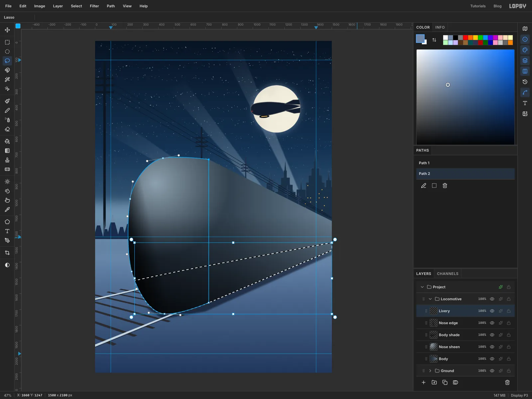Image resolution: width=532 pixels, height=399 pixels.
Task: Create a new layer group
Action: 434,382
